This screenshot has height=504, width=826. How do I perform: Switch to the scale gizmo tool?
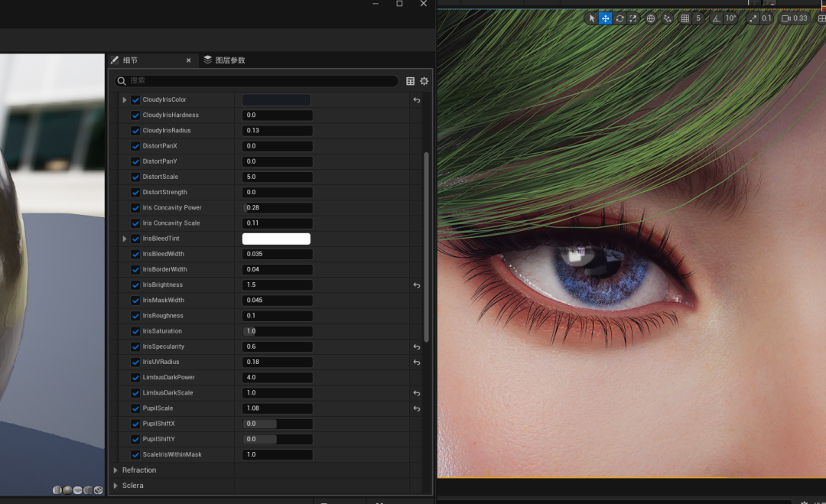[633, 18]
